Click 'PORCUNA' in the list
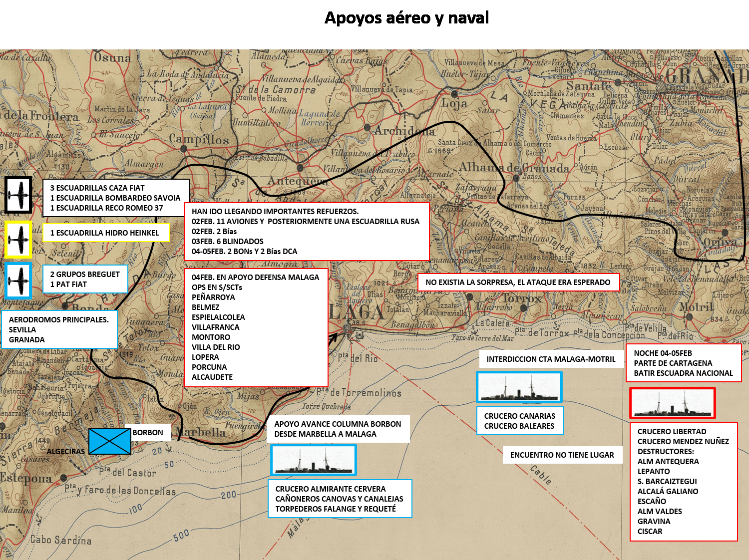 (x=209, y=367)
